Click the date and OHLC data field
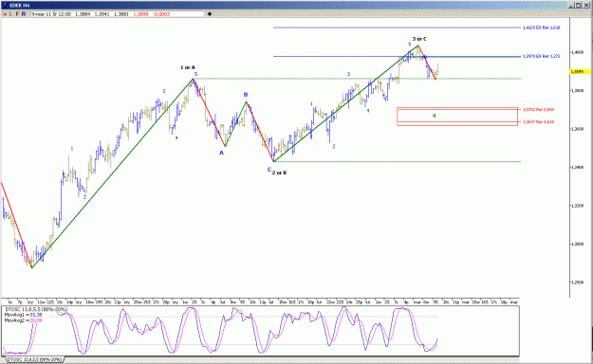This screenshot has height=364, width=593. [118, 14]
